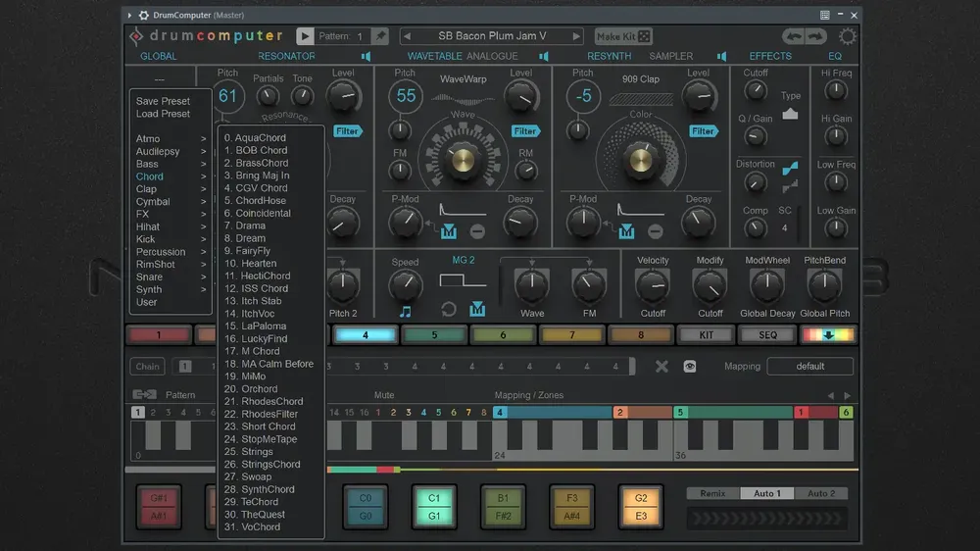Click the Make Kit dice button
Viewport: 980px width, 551px height.
622,36
